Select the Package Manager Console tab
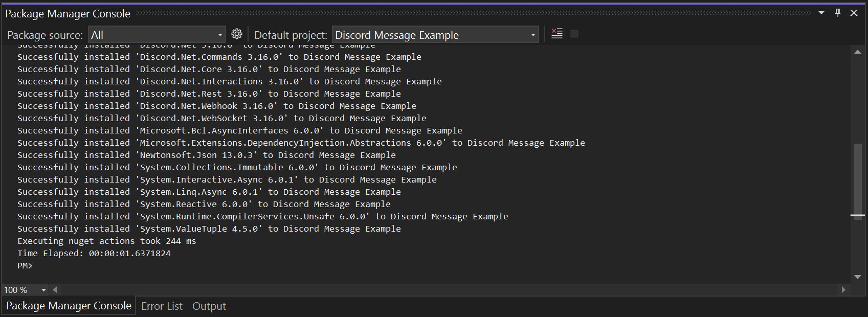 (69, 305)
